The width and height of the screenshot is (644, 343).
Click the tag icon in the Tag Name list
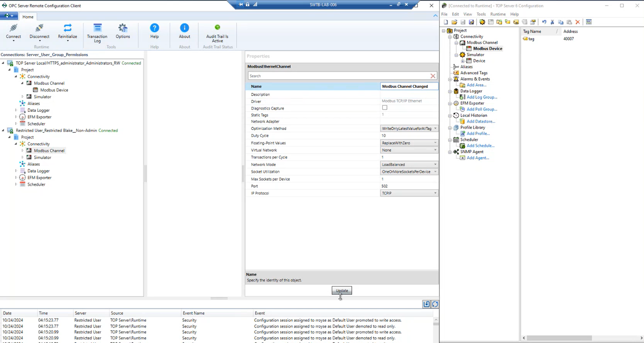click(525, 39)
